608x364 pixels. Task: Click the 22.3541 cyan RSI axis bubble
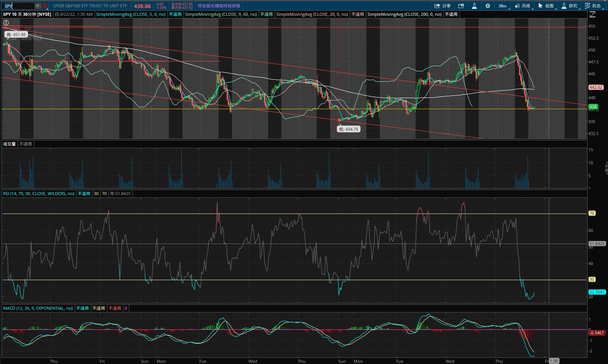click(597, 292)
